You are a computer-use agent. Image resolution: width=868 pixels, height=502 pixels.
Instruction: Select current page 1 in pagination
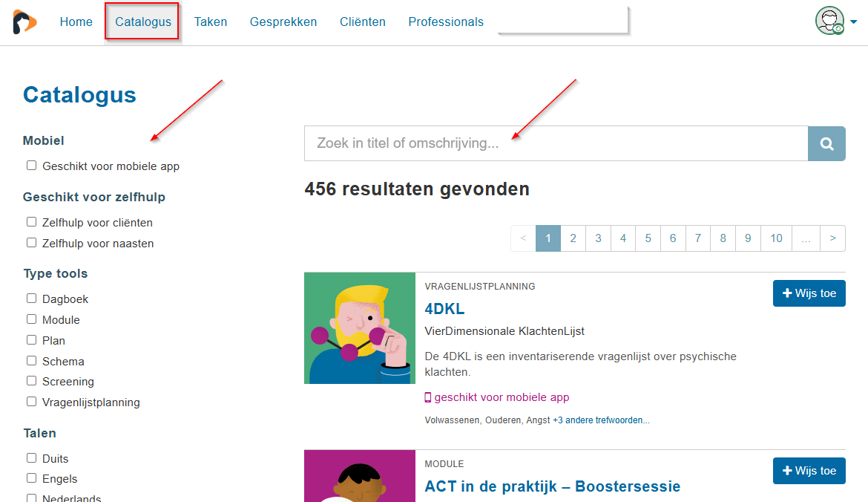pos(548,238)
